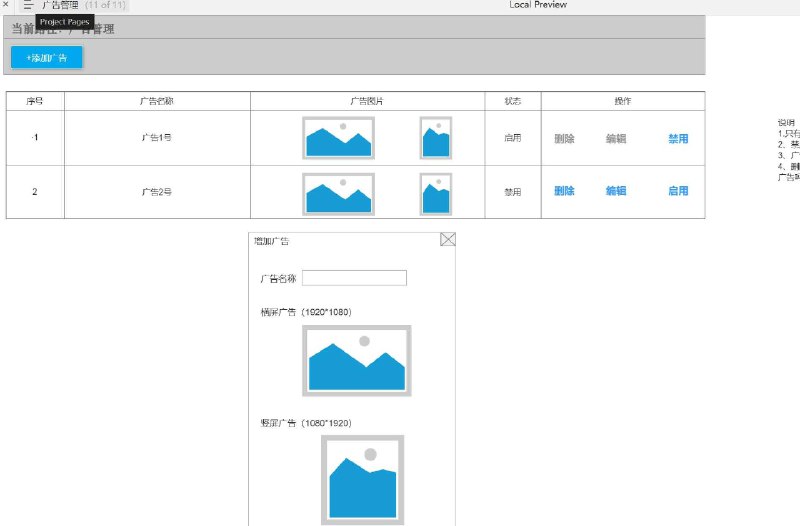Close the preview sidebar X icon
This screenshot has width=800, height=526.
click(x=6, y=4)
